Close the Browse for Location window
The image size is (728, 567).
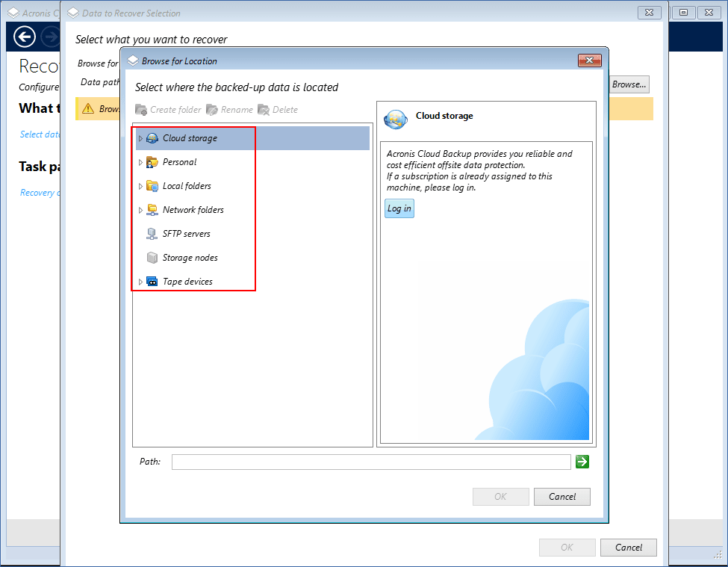589,61
